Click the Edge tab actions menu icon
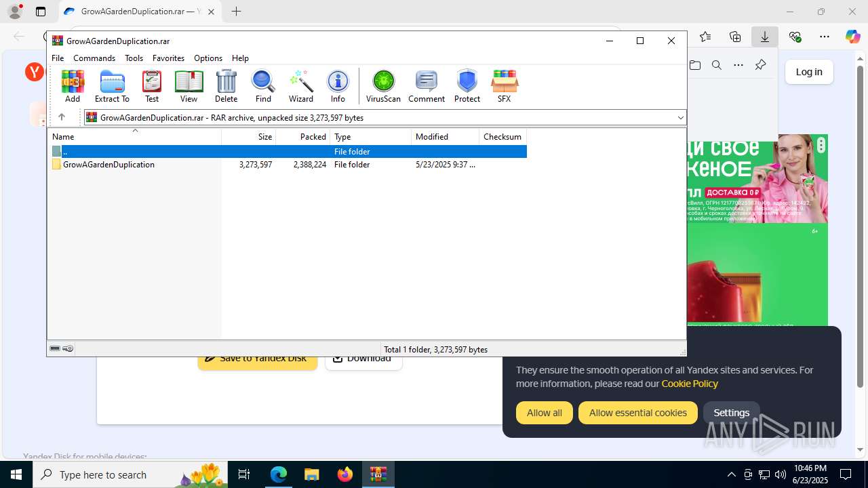 click(x=41, y=12)
